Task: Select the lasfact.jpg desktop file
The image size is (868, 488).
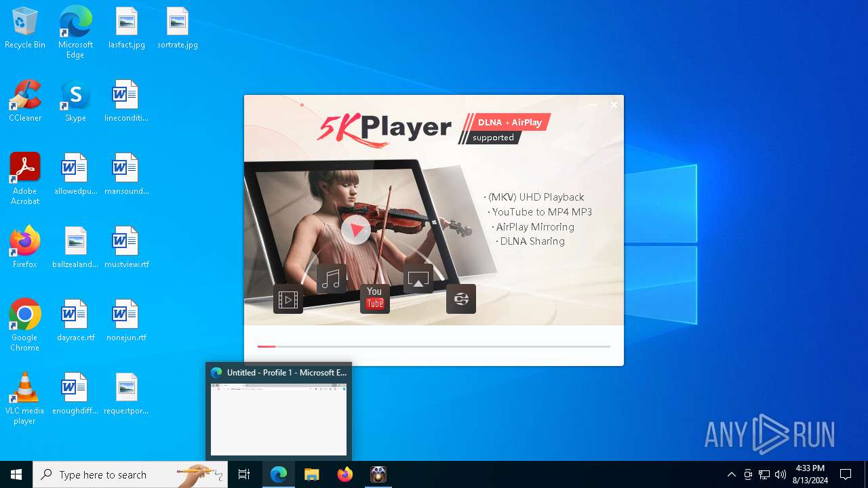Action: (x=127, y=28)
